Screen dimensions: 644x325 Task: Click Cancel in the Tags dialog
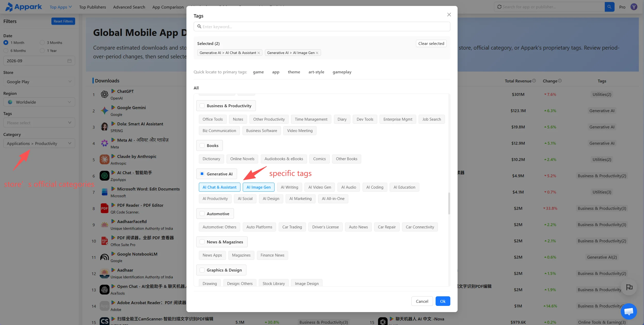[422, 301]
